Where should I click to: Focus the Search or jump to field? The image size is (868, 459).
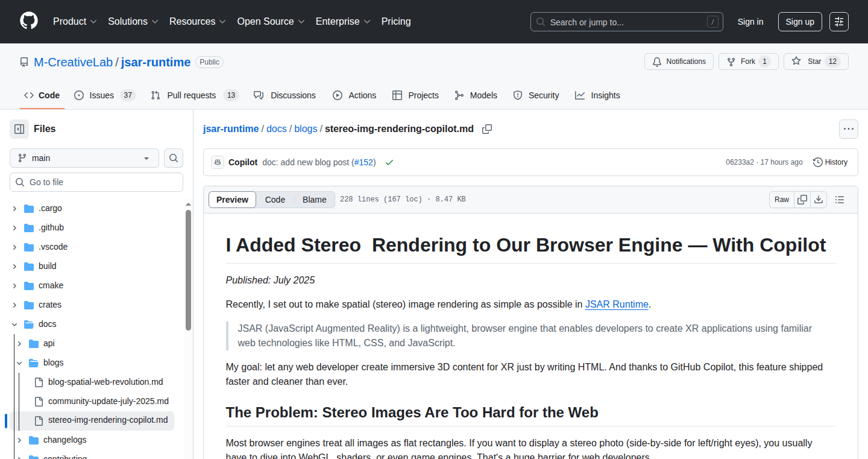click(627, 22)
